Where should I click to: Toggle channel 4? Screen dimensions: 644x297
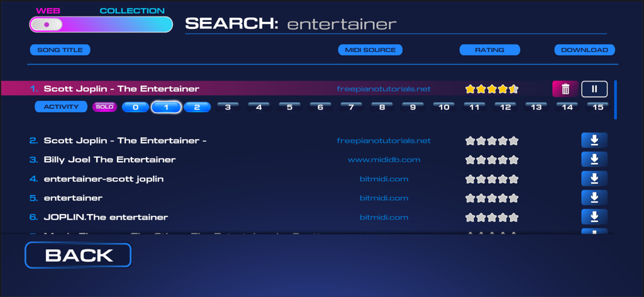coord(258,107)
